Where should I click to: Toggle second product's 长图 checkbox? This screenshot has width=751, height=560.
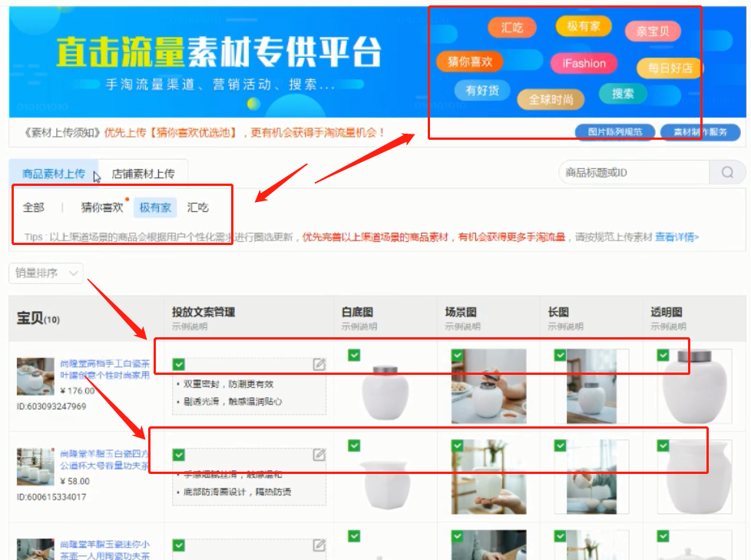coord(560,446)
